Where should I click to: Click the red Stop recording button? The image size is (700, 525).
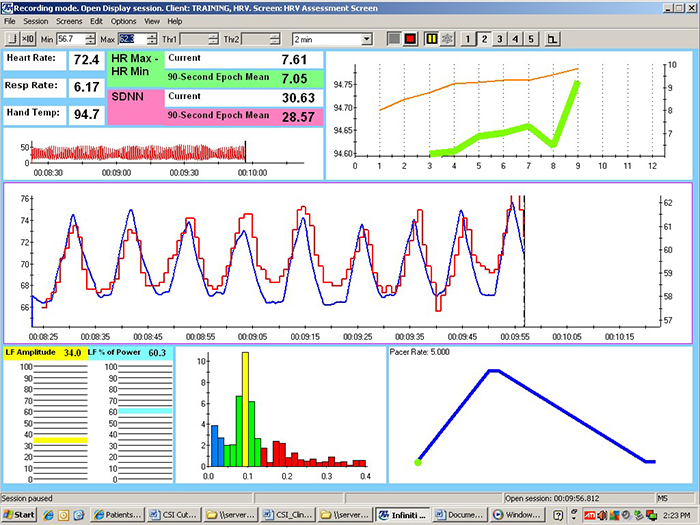pyautogui.click(x=411, y=39)
